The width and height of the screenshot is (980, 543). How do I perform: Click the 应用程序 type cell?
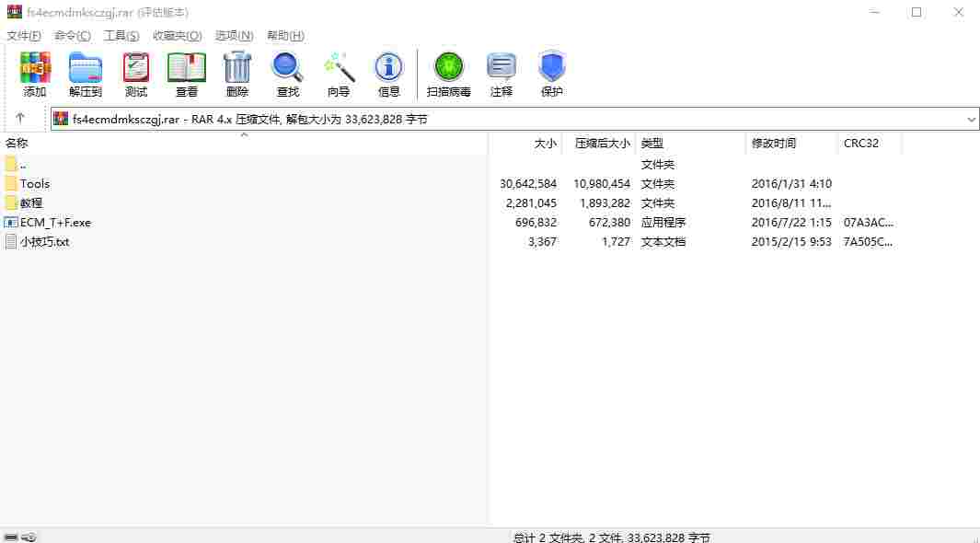click(663, 223)
